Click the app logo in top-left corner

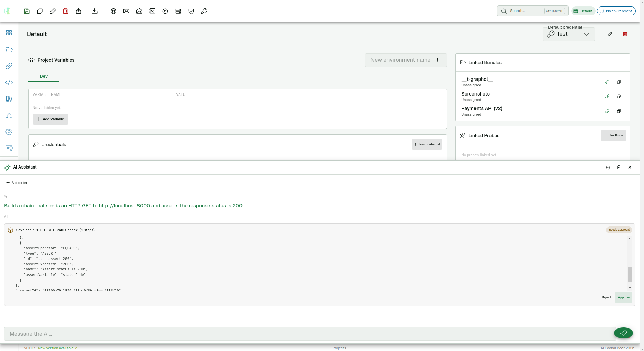pyautogui.click(x=8, y=11)
